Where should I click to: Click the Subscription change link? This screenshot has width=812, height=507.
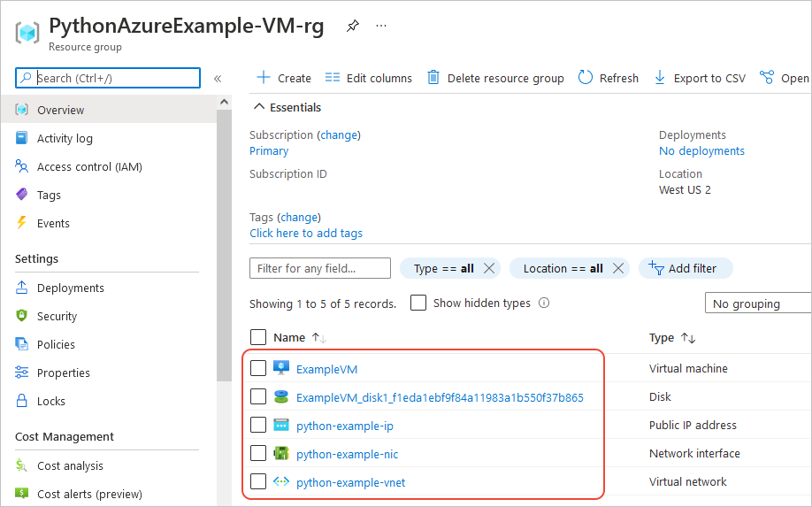339,134
